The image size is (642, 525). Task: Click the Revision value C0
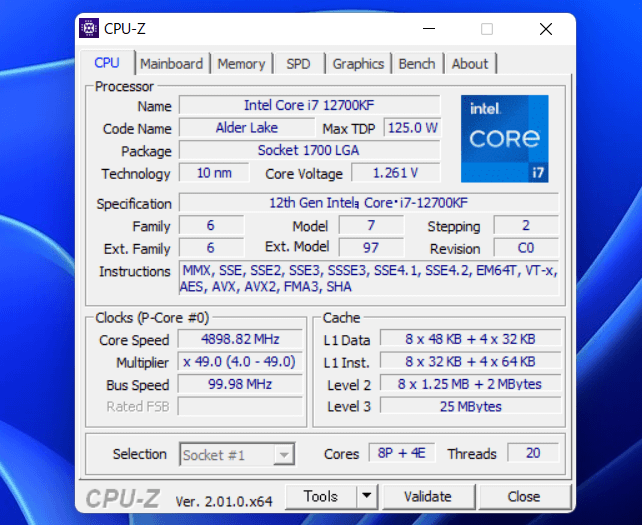526,248
